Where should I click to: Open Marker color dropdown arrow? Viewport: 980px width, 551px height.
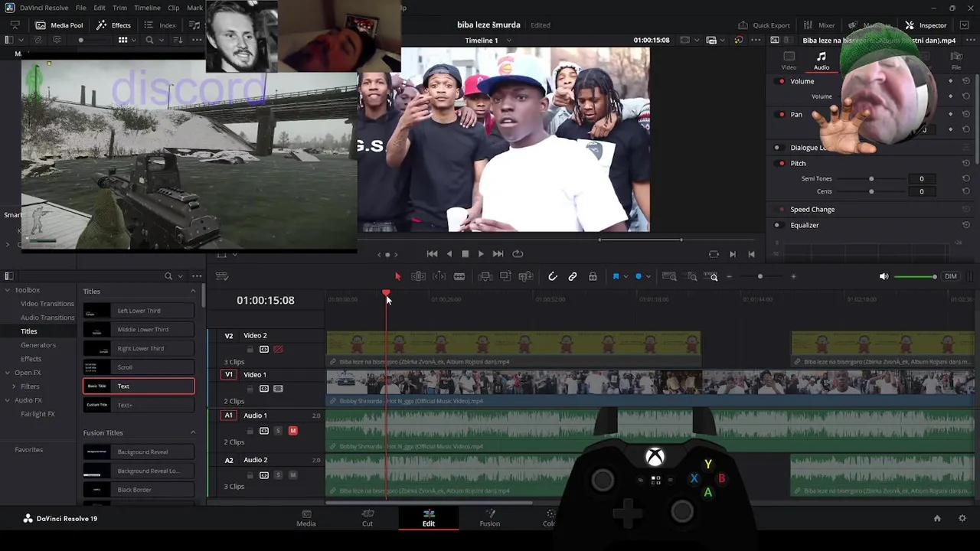[x=648, y=276]
